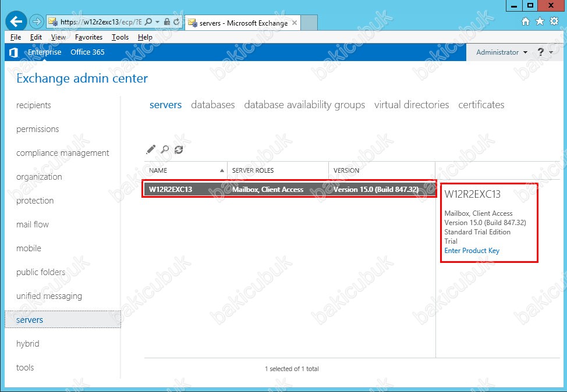Open protection in the sidebar
This screenshot has height=392, width=567.
35,201
